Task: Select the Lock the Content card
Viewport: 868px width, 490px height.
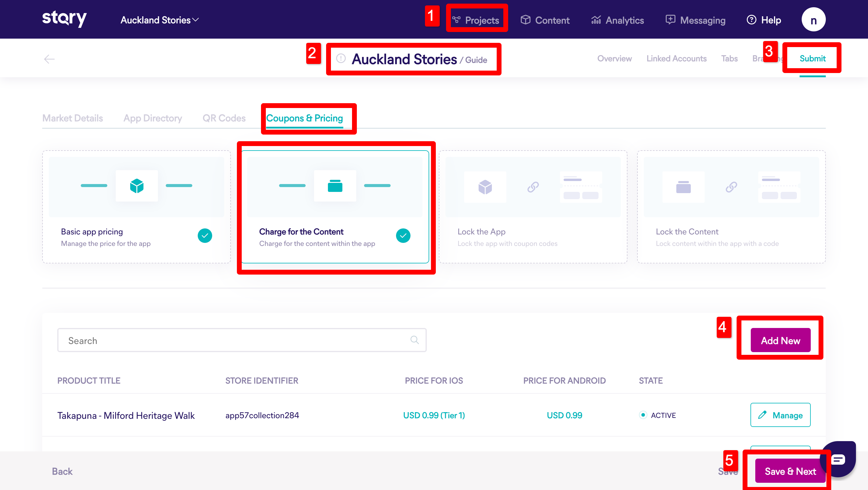Action: [731, 206]
